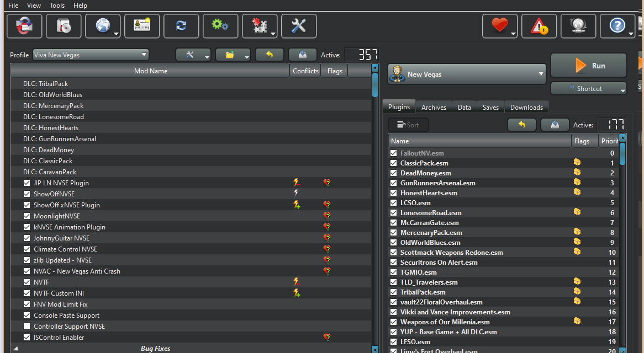The width and height of the screenshot is (644, 353).
Task: Select the YUP - Base Game + All DLC.esm row
Action: 504,331
